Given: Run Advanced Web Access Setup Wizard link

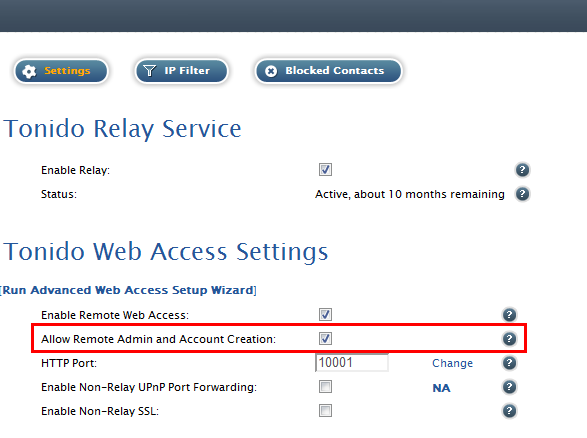Looking at the screenshot, I should (x=128, y=290).
